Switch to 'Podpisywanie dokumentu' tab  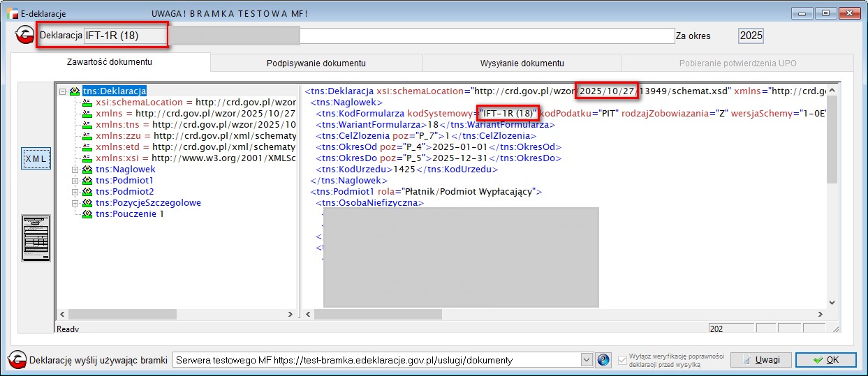pyautogui.click(x=316, y=63)
